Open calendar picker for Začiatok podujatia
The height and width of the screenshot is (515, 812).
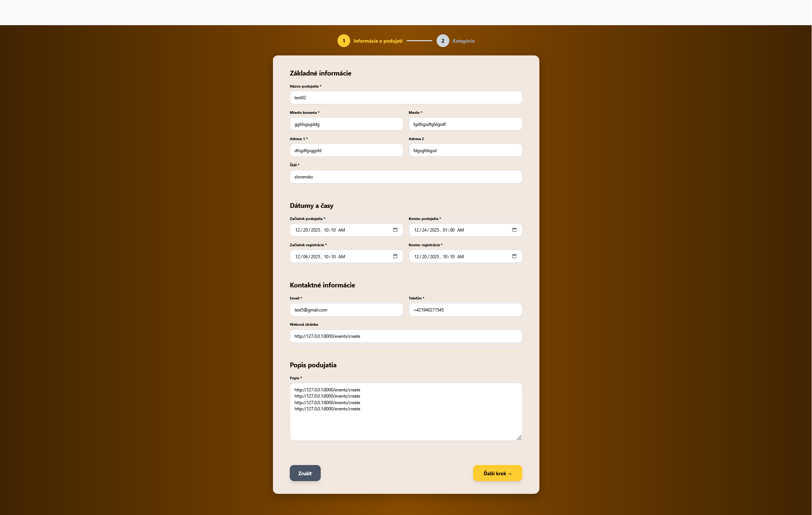(395, 230)
